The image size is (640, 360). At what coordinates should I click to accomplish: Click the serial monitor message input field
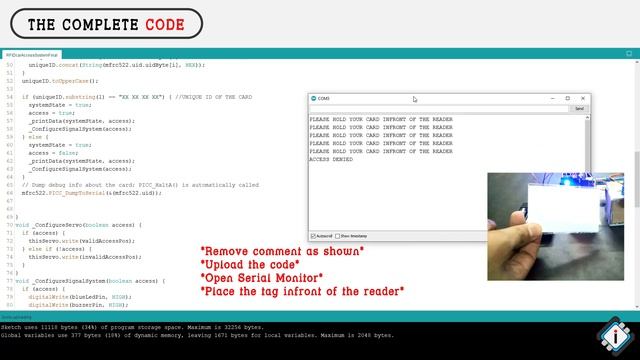439,109
